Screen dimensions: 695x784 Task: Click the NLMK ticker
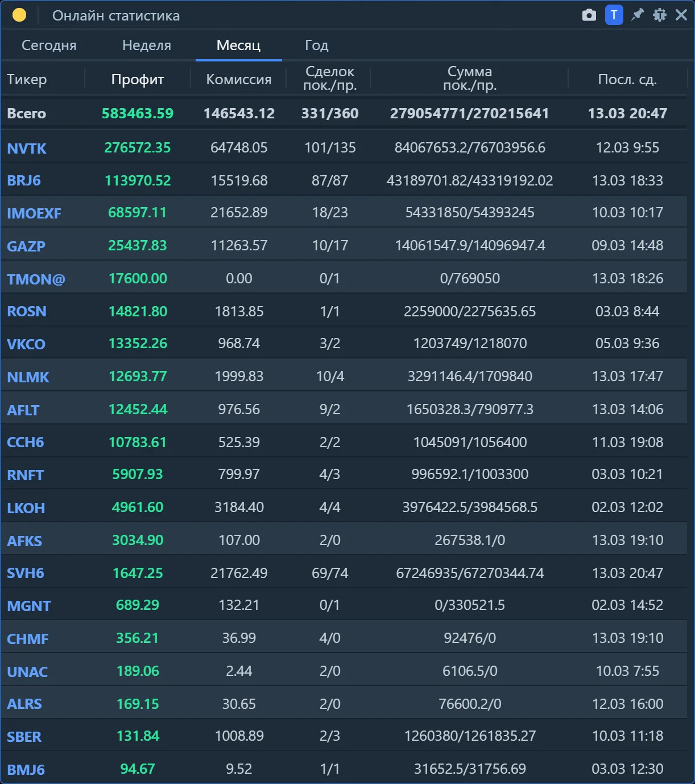click(28, 377)
